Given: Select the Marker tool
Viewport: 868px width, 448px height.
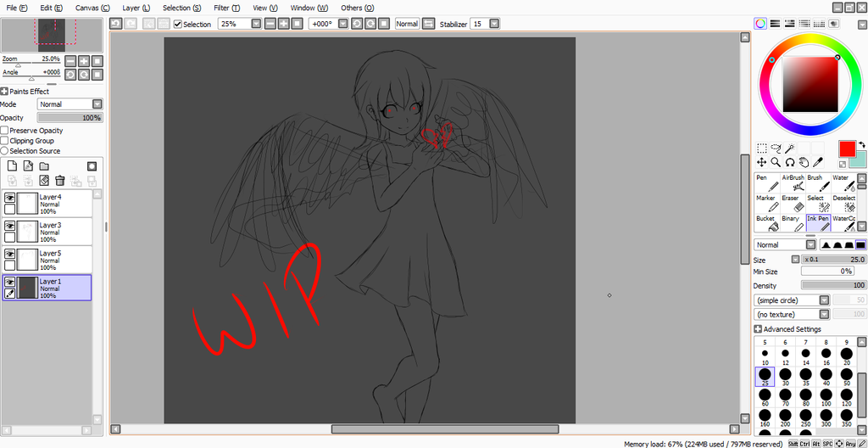Looking at the screenshot, I should click(766, 204).
